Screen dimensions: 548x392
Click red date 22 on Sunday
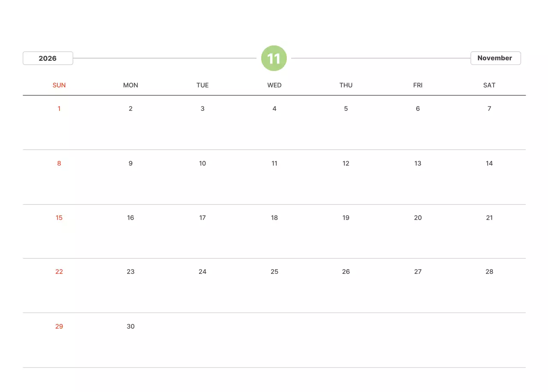click(59, 272)
